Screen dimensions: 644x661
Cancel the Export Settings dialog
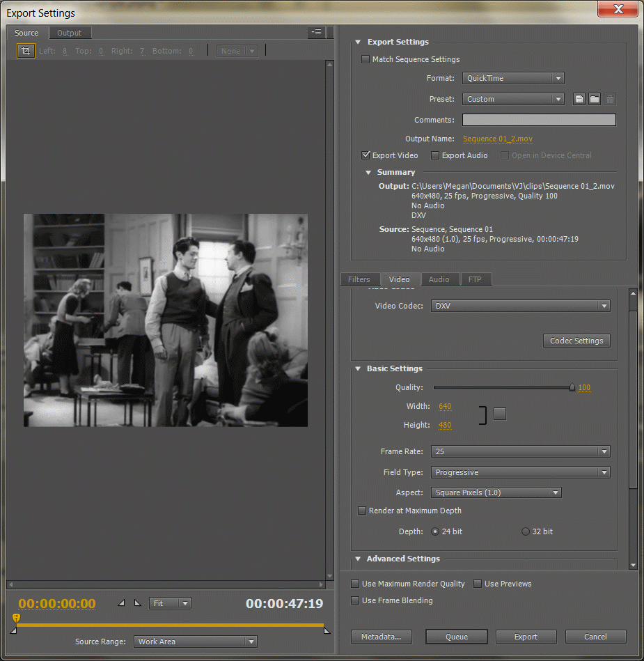pyautogui.click(x=595, y=637)
